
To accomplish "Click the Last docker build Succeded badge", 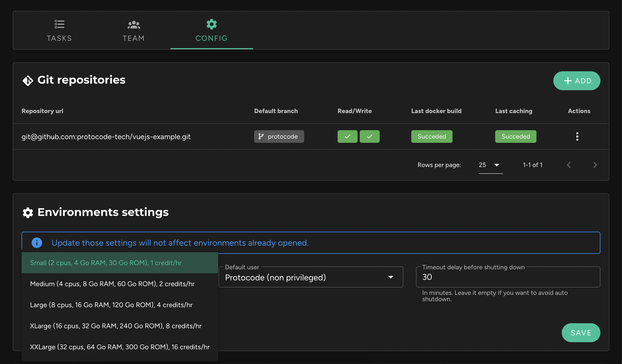I will [x=432, y=136].
